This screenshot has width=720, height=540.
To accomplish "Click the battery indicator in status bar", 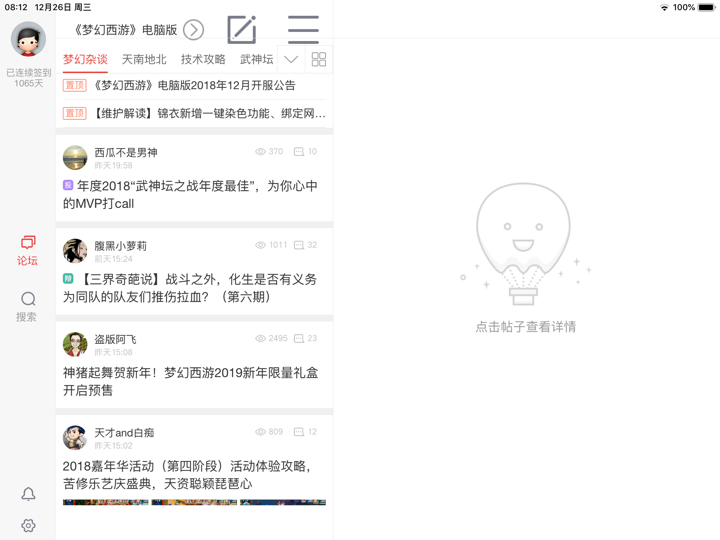I will click(x=706, y=7).
